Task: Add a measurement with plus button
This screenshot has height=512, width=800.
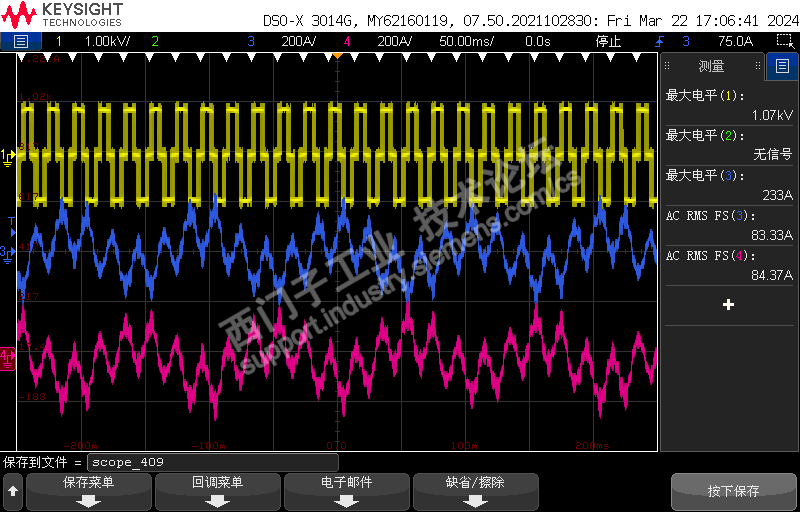Action: click(729, 305)
